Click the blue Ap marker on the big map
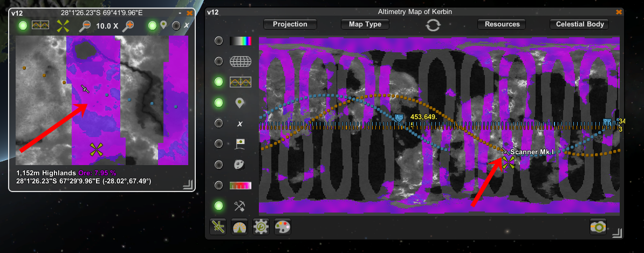This screenshot has width=644, height=253. 399,118
